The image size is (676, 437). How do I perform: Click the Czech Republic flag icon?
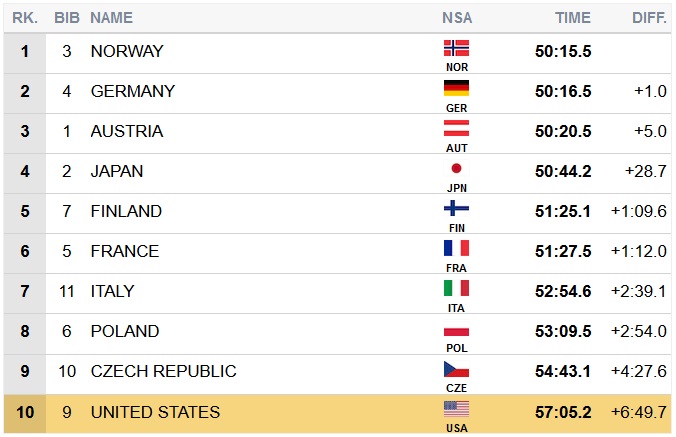pos(456,368)
